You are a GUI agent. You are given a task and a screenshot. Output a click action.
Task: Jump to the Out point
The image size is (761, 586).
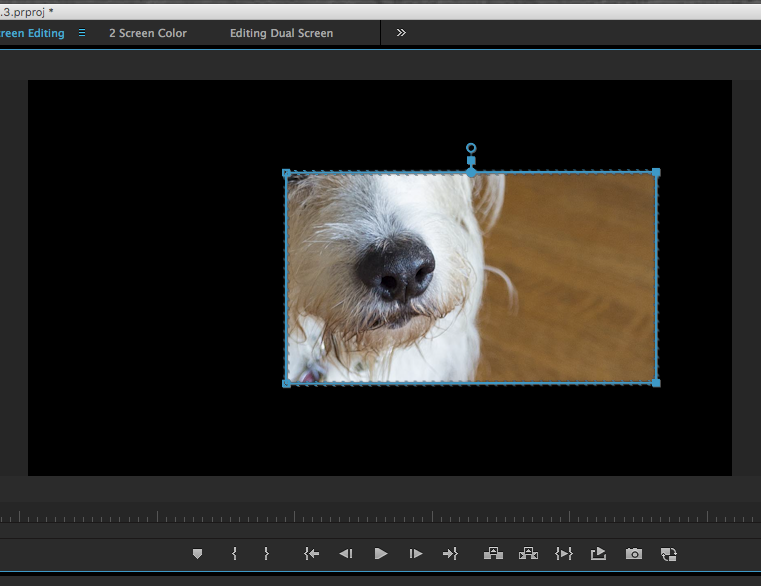click(x=450, y=553)
